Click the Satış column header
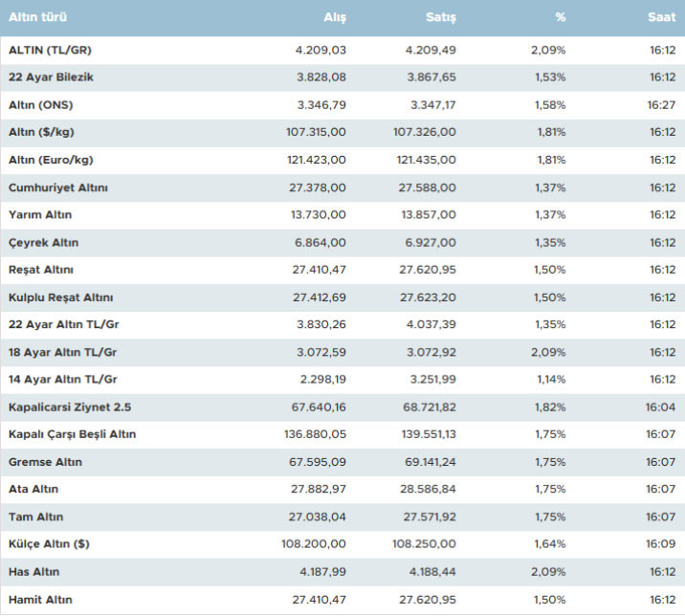 [x=440, y=18]
